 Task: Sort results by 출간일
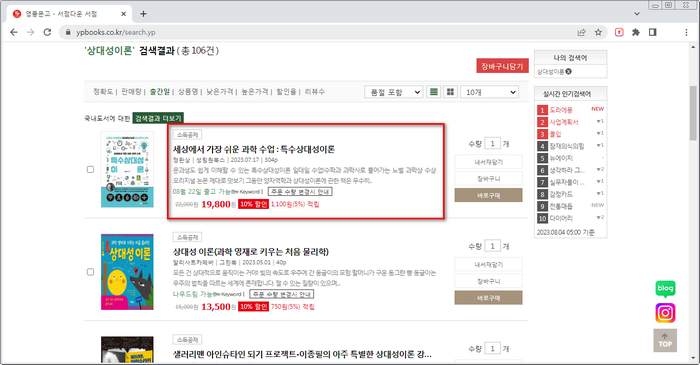(x=159, y=91)
